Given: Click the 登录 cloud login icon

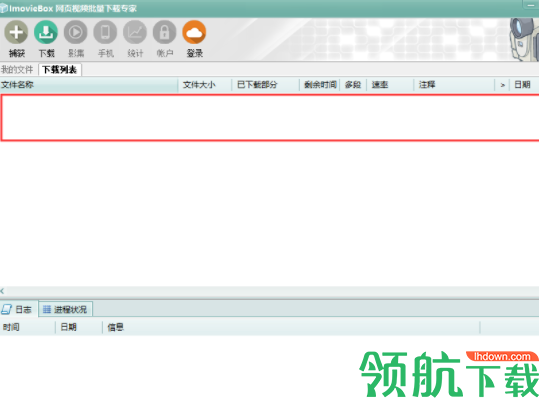Looking at the screenshot, I should click(194, 32).
